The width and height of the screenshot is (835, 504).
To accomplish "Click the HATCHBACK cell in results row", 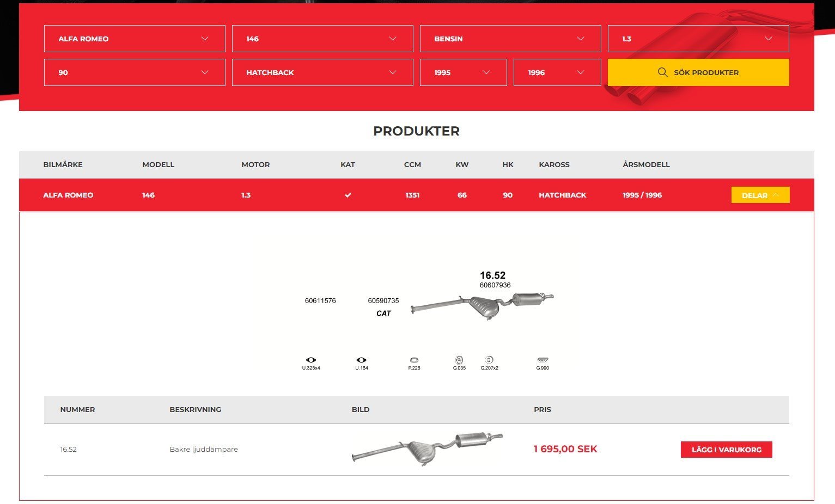I will [x=563, y=195].
